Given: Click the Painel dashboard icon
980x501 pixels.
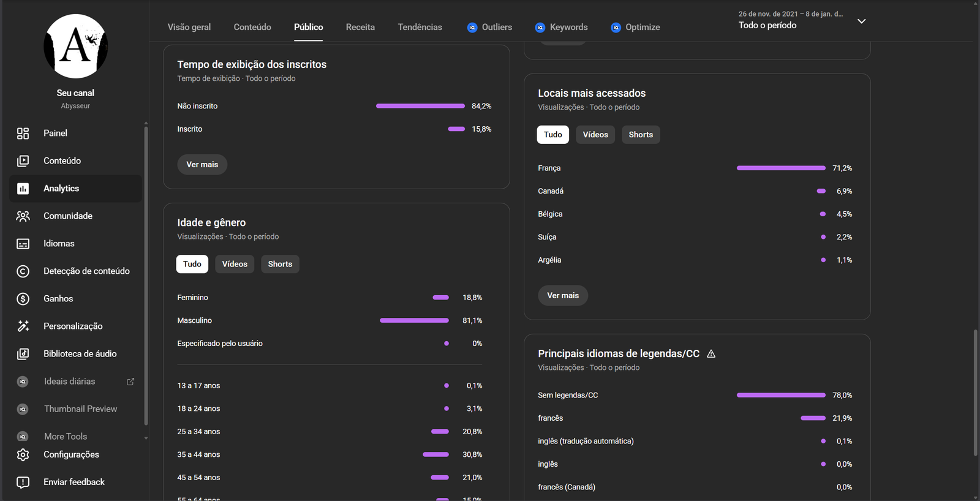Looking at the screenshot, I should tap(23, 134).
